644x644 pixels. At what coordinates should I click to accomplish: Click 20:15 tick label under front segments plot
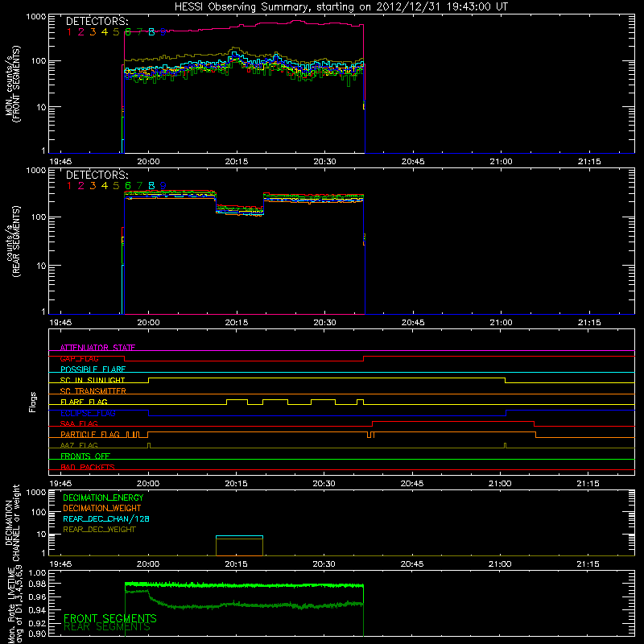click(x=237, y=162)
